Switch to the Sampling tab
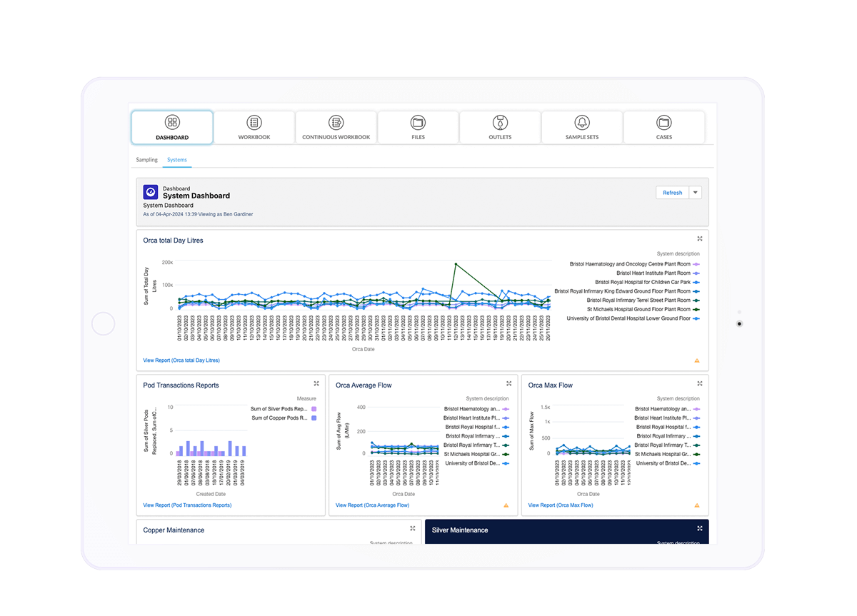Screen dimensions: 857x616 tap(146, 160)
